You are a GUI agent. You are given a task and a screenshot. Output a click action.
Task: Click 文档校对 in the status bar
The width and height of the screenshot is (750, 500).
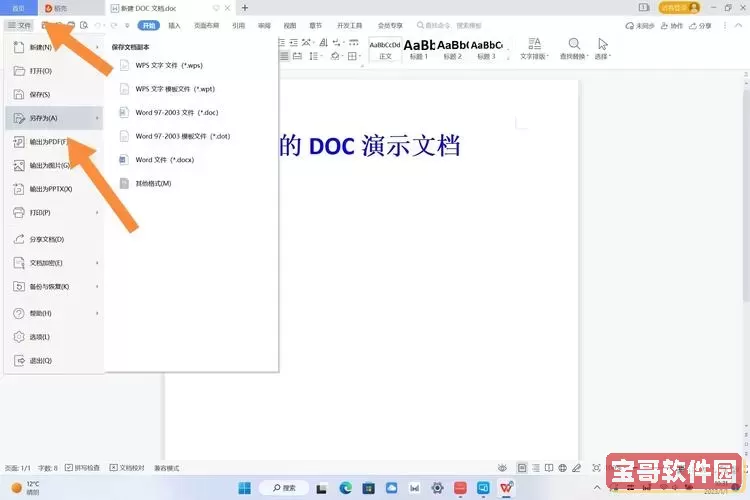tap(127, 467)
